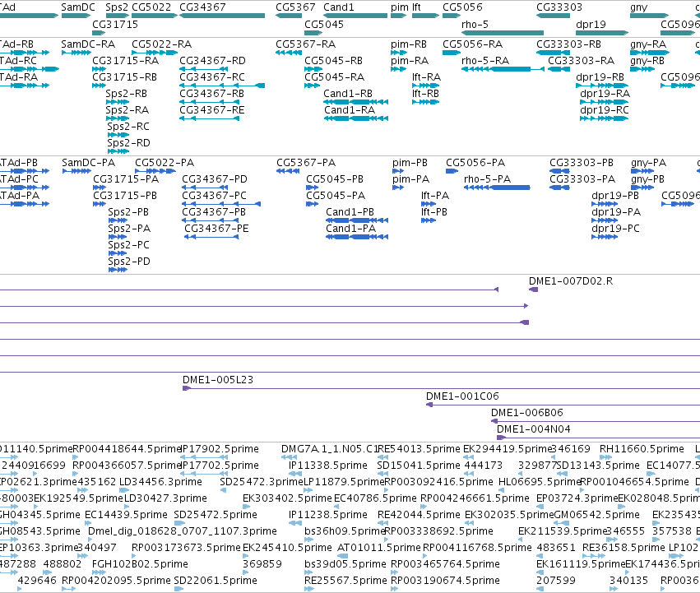
Task: Select BAC label DME1-006B06
Action: click(526, 412)
